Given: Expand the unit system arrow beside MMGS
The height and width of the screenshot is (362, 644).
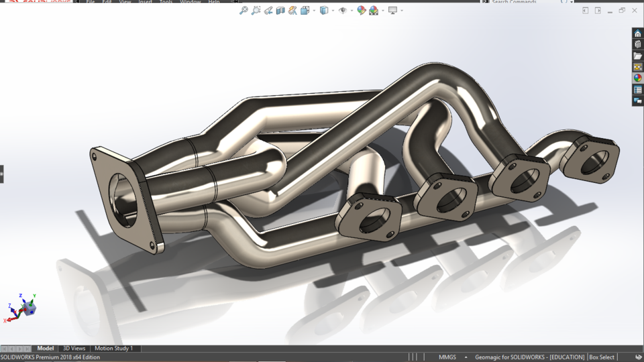Looking at the screenshot, I should (466, 357).
